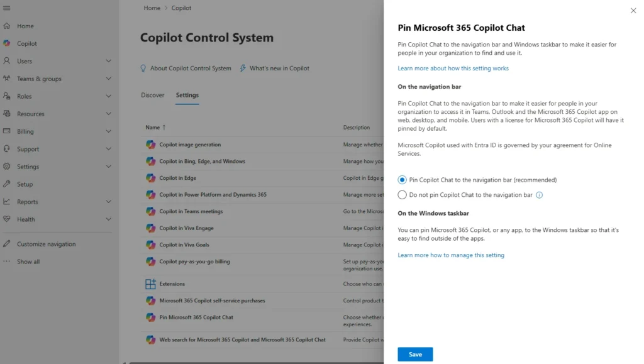Open Web search for Microsoft 365 Copilot row
The width and height of the screenshot is (644, 364).
click(x=242, y=339)
